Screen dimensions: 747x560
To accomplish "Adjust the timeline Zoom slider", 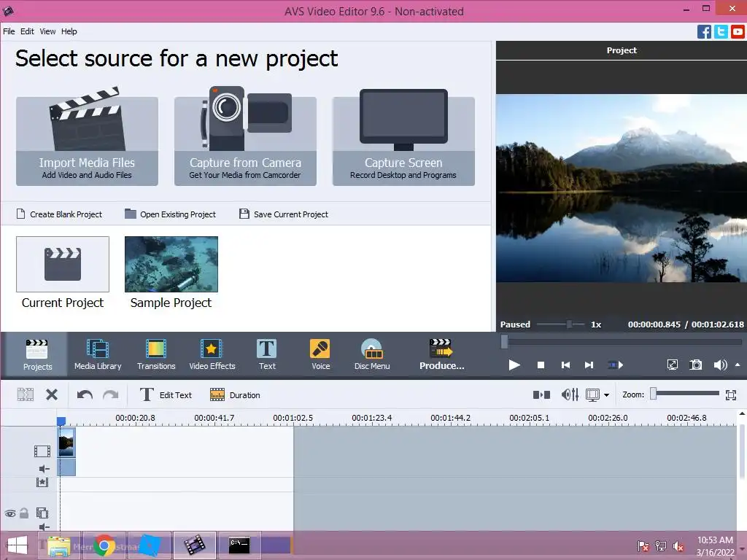I will click(686, 394).
